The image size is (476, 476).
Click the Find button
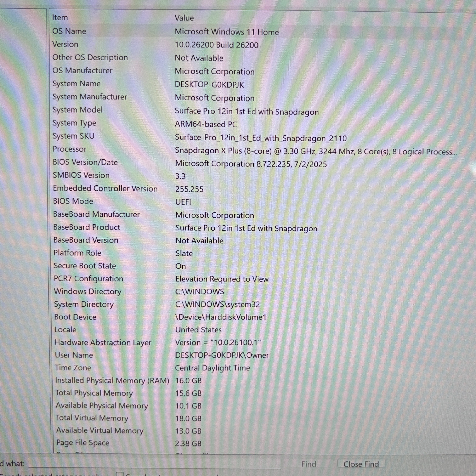tap(308, 464)
